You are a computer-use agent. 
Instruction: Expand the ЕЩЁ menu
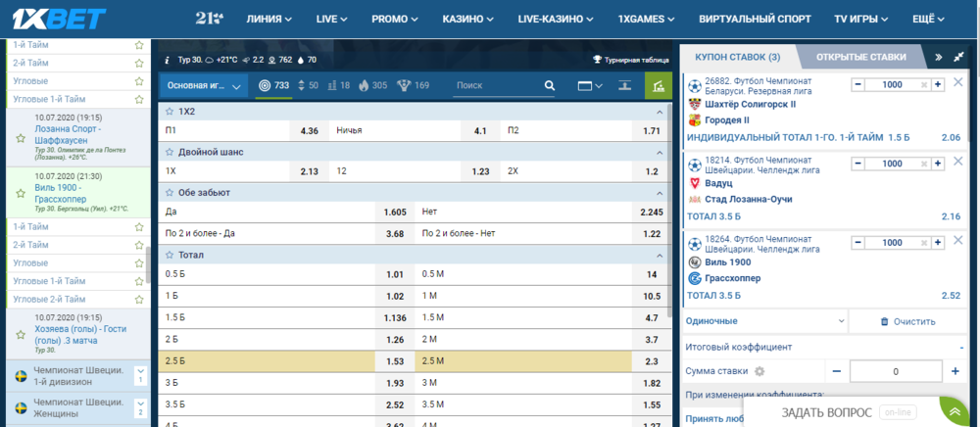[x=928, y=19]
